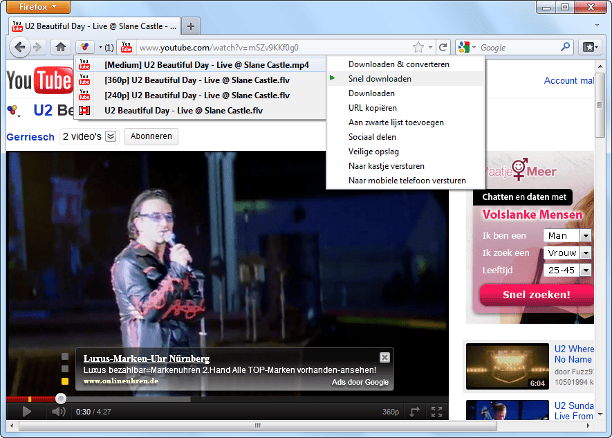
Task: Open the Firefox menu button
Action: (38, 7)
